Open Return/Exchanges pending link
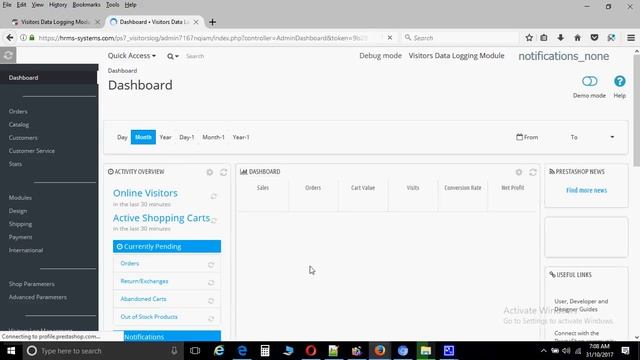640x360 pixels. (144, 281)
